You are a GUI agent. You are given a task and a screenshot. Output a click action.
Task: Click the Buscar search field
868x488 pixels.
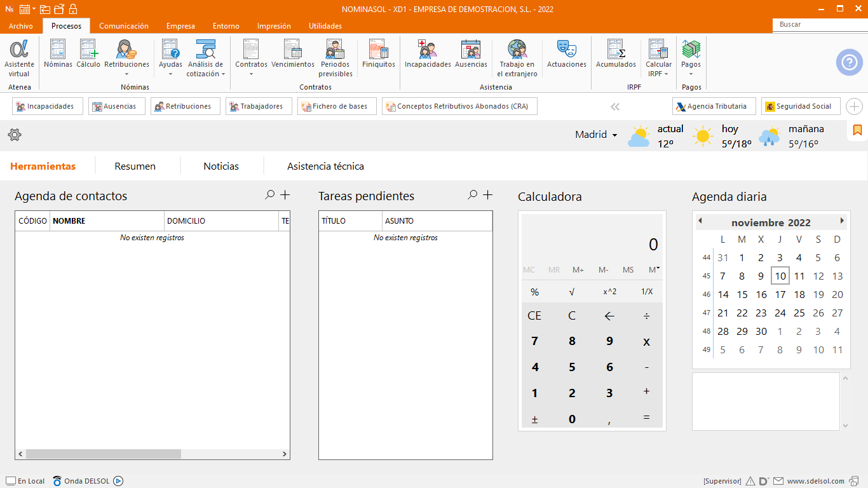click(818, 25)
